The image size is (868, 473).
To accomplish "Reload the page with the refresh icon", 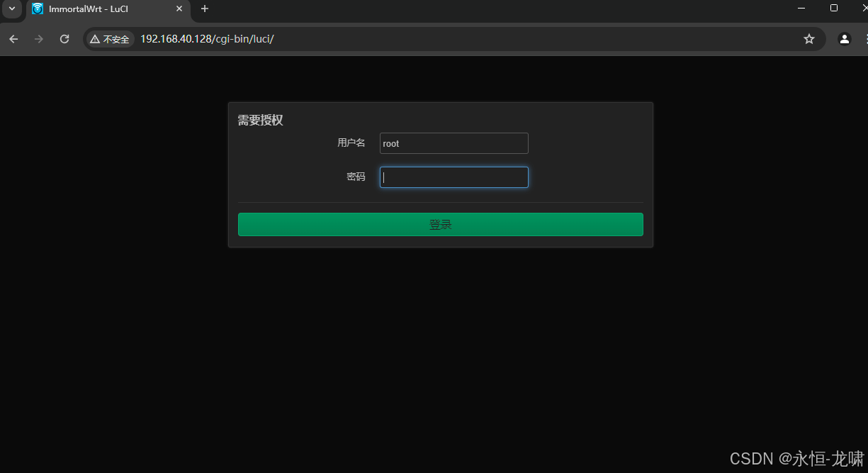I will click(64, 39).
